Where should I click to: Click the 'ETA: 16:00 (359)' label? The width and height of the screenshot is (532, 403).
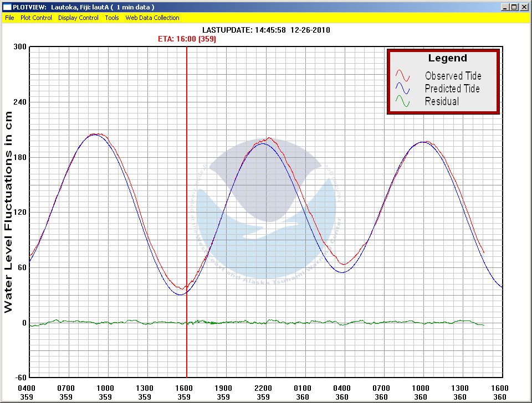click(187, 39)
